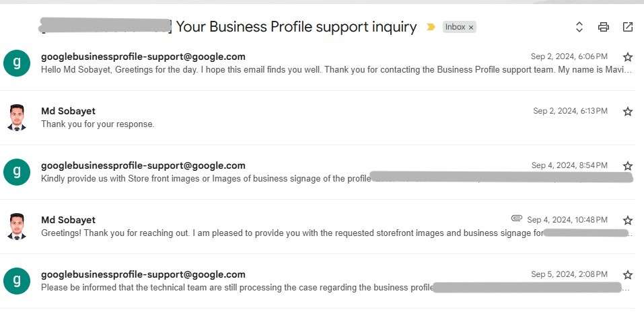The height and width of the screenshot is (318, 644).
Task: Remove the Inbox label from conversation
Action: pos(471,28)
